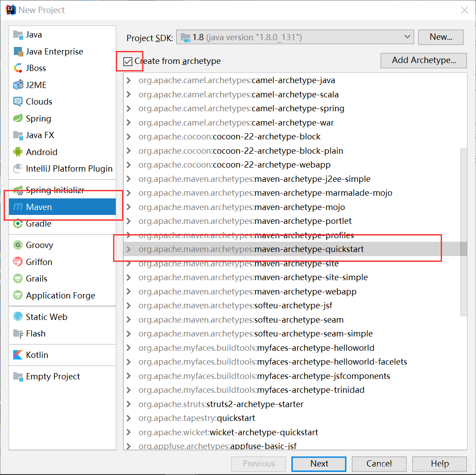Click the Groovy G icon
The width and height of the screenshot is (476, 475).
point(18,245)
